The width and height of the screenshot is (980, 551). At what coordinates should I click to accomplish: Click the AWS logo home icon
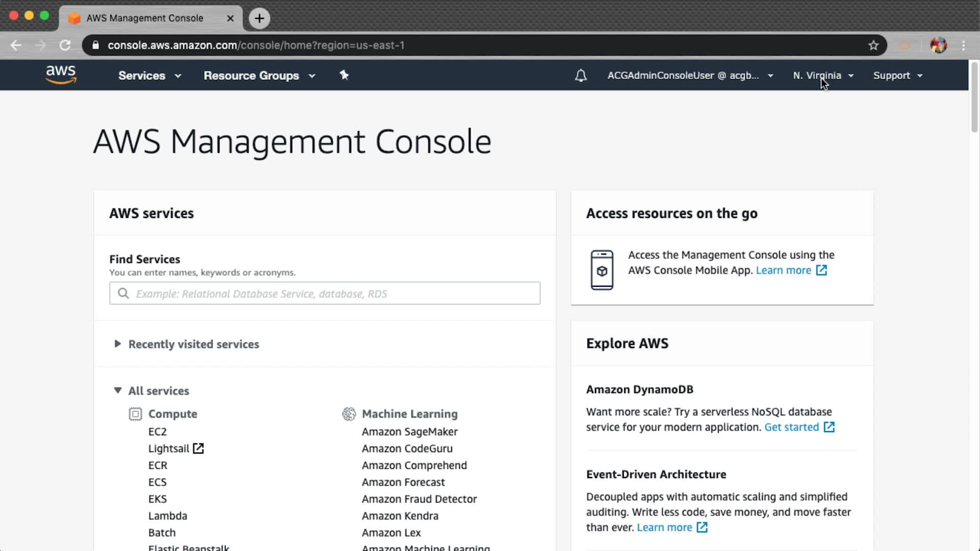[x=61, y=74]
